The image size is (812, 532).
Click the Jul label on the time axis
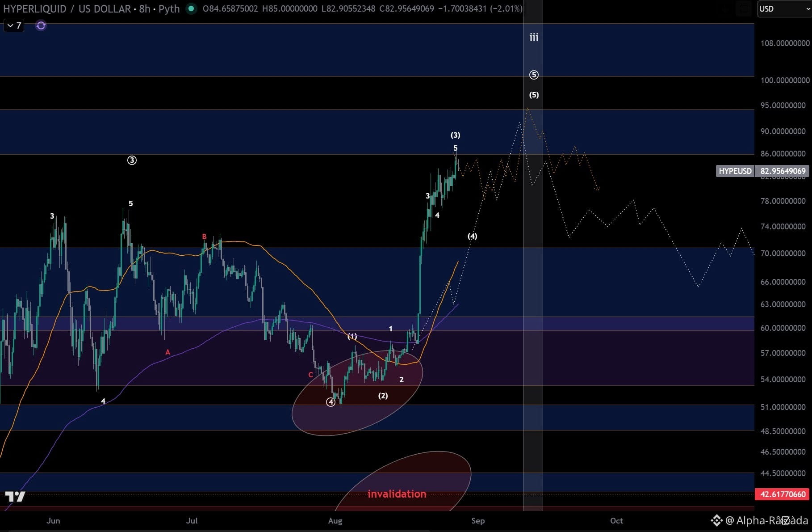coord(192,520)
